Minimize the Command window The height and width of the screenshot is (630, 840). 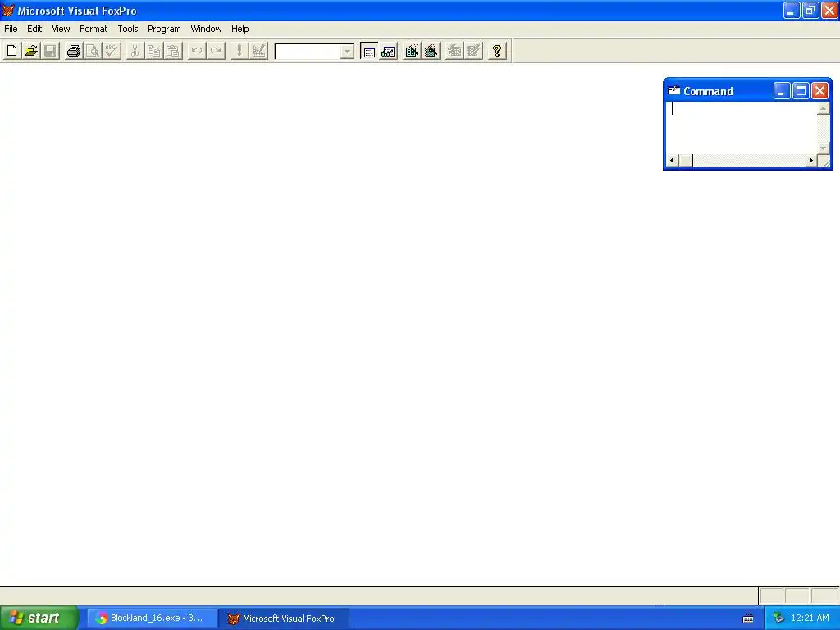point(781,91)
